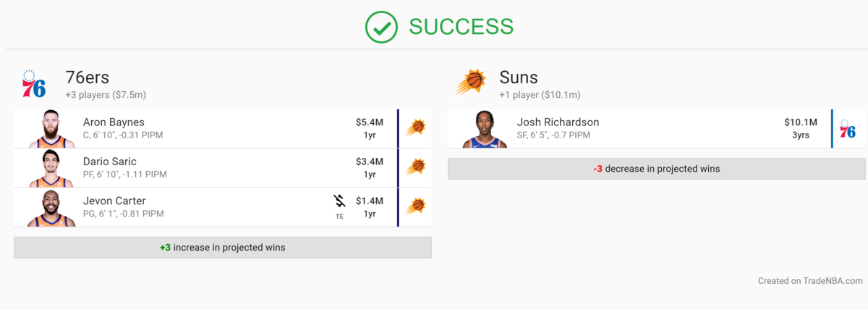868x310 pixels.
Task: Click 76ers logo beside Josh Richardson
Action: point(848,129)
